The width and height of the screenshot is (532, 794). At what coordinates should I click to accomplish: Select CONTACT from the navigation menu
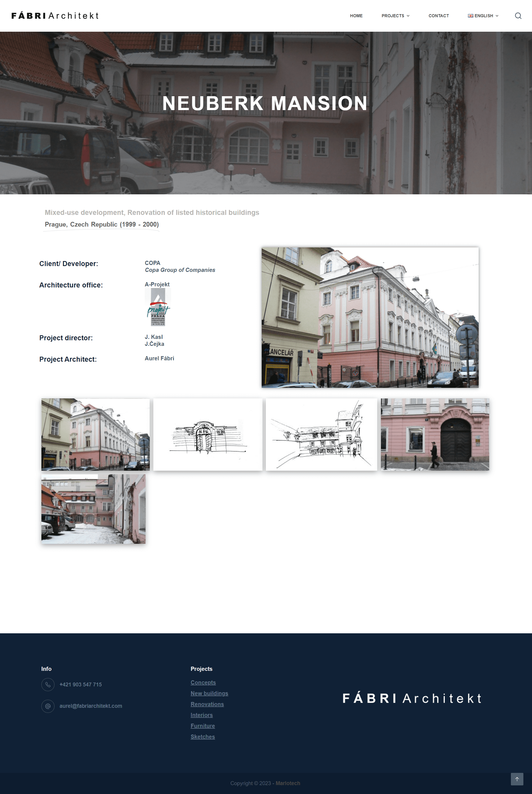point(439,16)
